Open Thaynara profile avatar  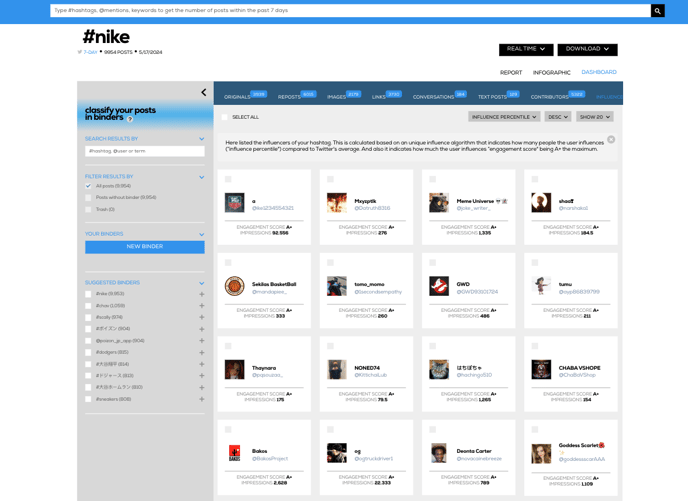click(x=234, y=369)
